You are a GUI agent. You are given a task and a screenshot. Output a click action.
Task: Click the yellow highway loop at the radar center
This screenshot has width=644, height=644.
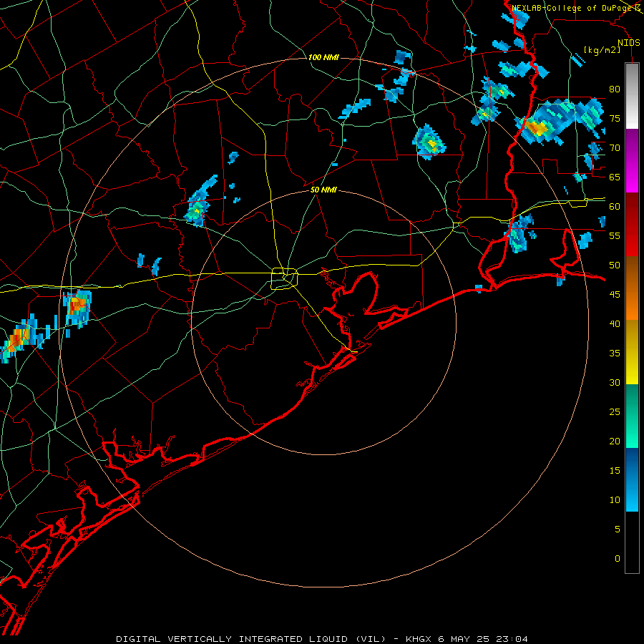point(285,278)
